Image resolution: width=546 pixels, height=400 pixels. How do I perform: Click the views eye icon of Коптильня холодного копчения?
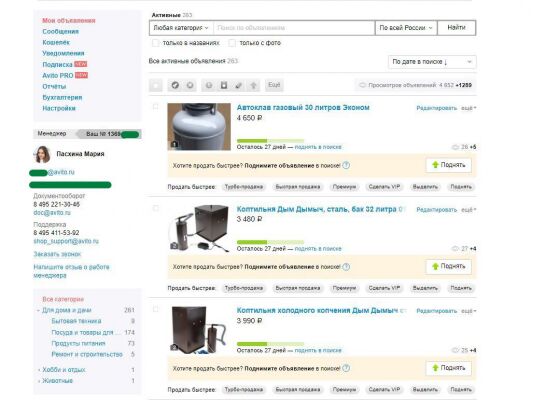[x=455, y=350]
